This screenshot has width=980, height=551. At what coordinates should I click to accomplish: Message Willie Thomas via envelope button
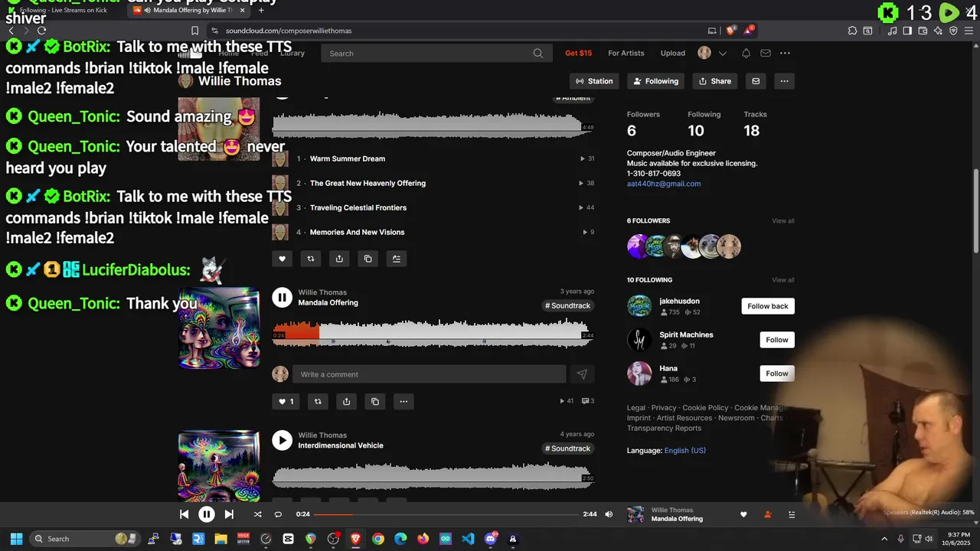[756, 81]
